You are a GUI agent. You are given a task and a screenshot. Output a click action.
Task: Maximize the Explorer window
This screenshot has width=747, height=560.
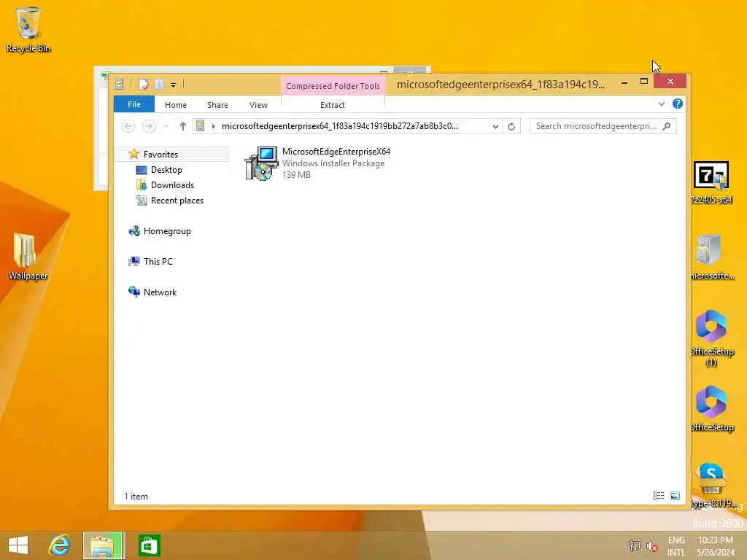[x=643, y=82]
